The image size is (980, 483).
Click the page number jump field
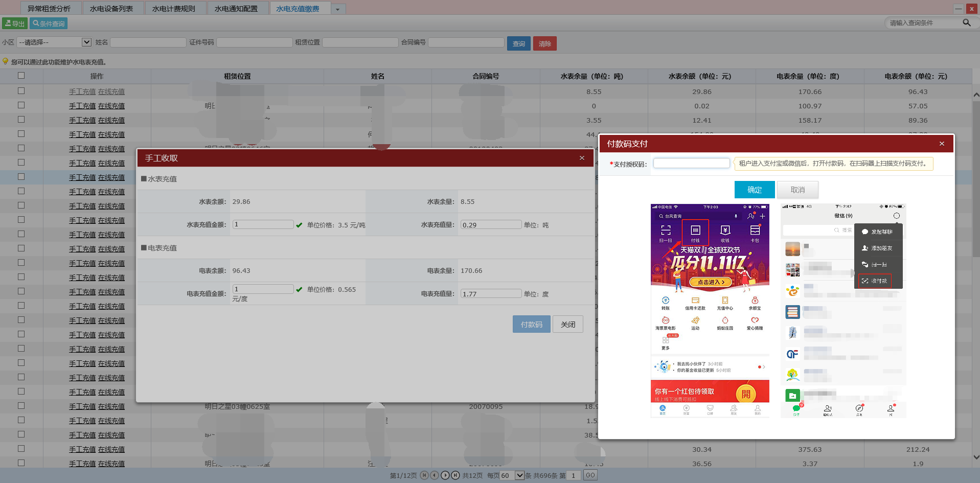pyautogui.click(x=574, y=475)
